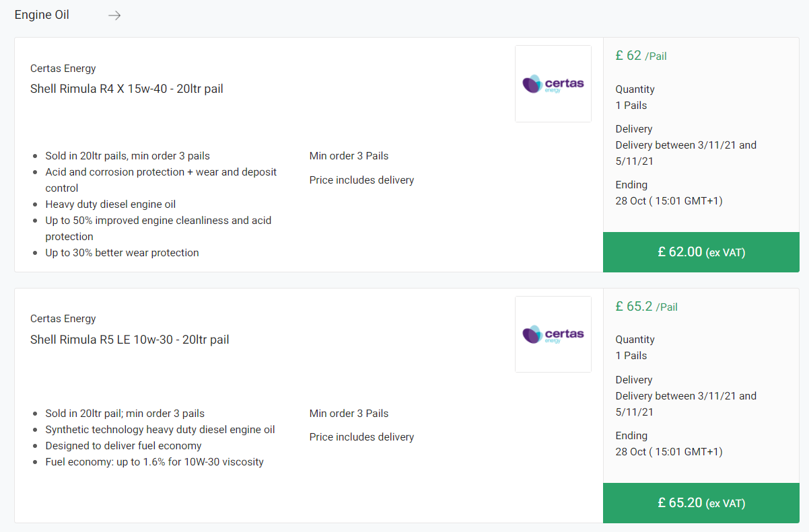The image size is (809, 532).
Task: Click Certas Energy supplier name on second listing
Action: pos(63,318)
